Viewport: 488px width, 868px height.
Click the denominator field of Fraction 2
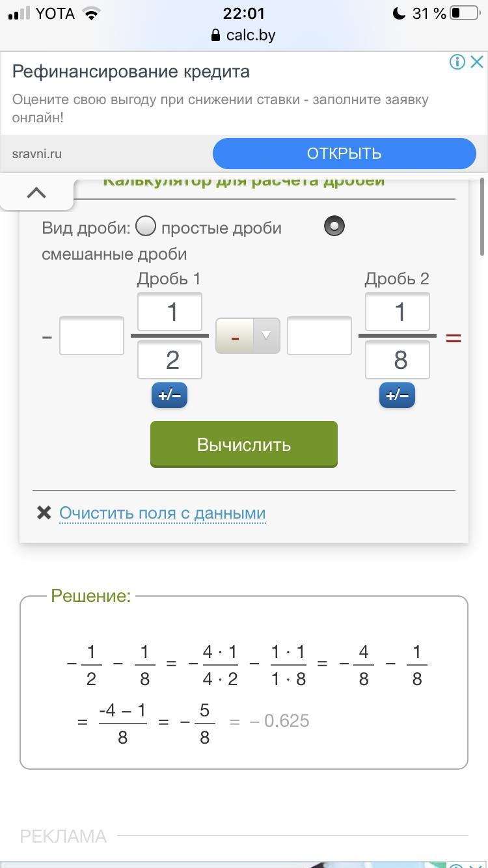click(397, 360)
